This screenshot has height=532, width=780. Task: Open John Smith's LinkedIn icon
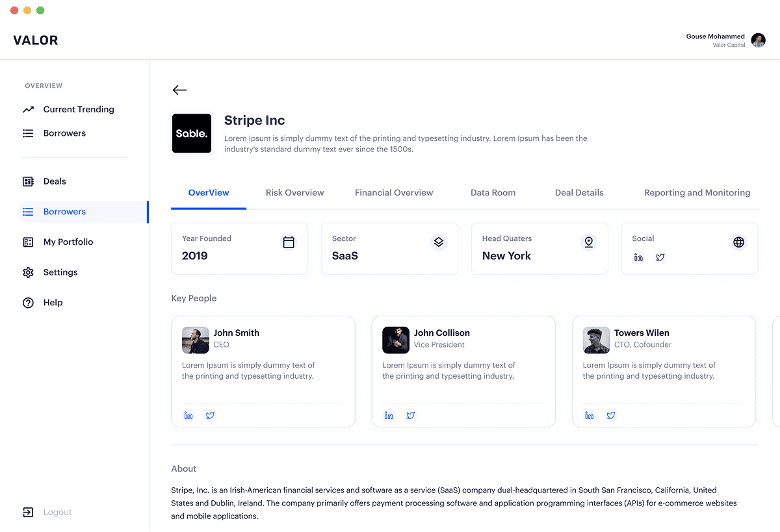click(x=188, y=415)
